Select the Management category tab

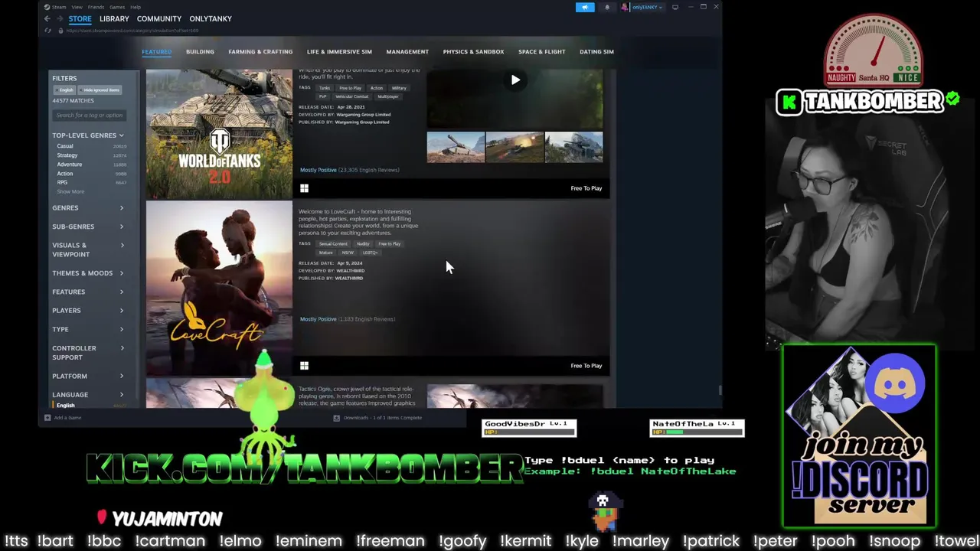[407, 51]
